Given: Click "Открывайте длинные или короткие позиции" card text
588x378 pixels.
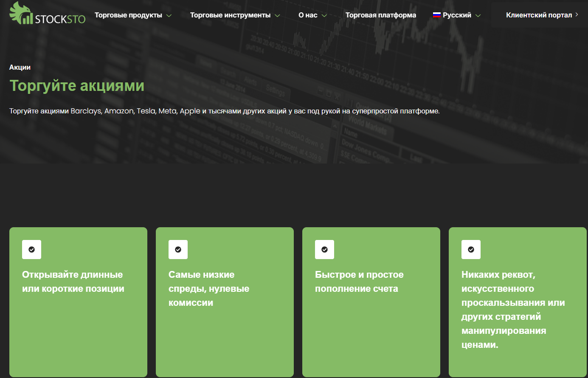Looking at the screenshot, I should pyautogui.click(x=73, y=282).
